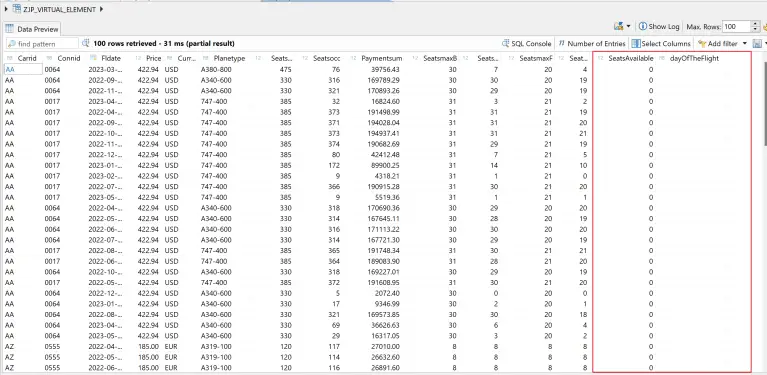Sort by the Carrid column header
Image resolution: width=767 pixels, height=375 pixels.
point(27,58)
